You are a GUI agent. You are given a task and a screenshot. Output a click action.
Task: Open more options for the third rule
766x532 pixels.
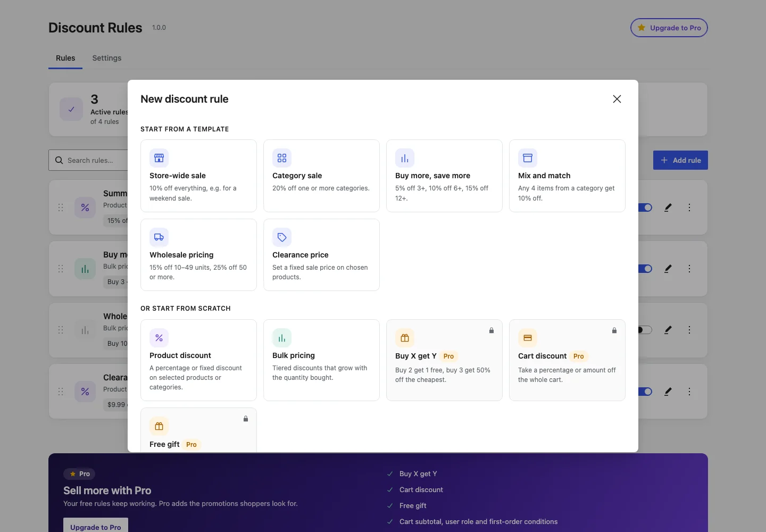click(689, 330)
